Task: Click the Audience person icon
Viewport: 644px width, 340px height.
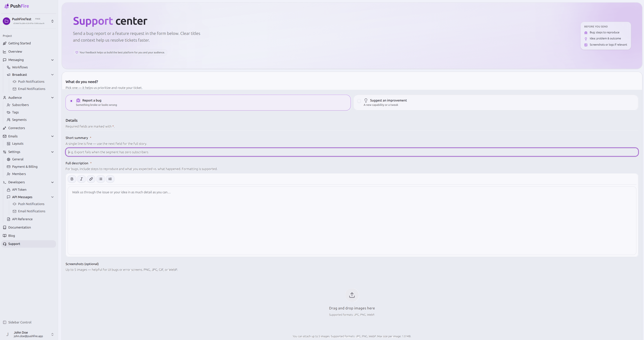Action: [x=4, y=98]
